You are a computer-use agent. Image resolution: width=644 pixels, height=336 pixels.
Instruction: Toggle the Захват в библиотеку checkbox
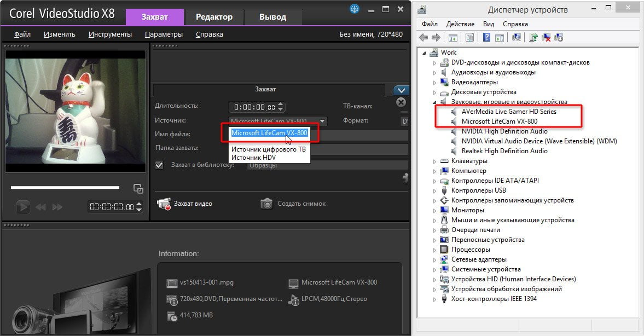coord(159,165)
